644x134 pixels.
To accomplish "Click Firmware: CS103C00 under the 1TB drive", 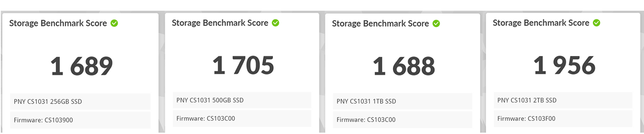I will click(402, 120).
